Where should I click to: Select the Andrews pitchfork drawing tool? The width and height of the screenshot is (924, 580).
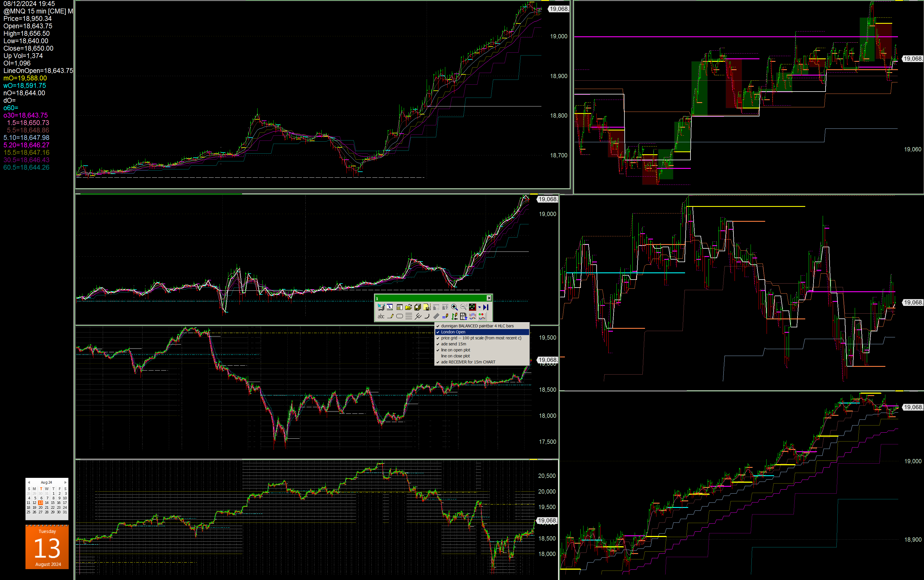(x=418, y=316)
